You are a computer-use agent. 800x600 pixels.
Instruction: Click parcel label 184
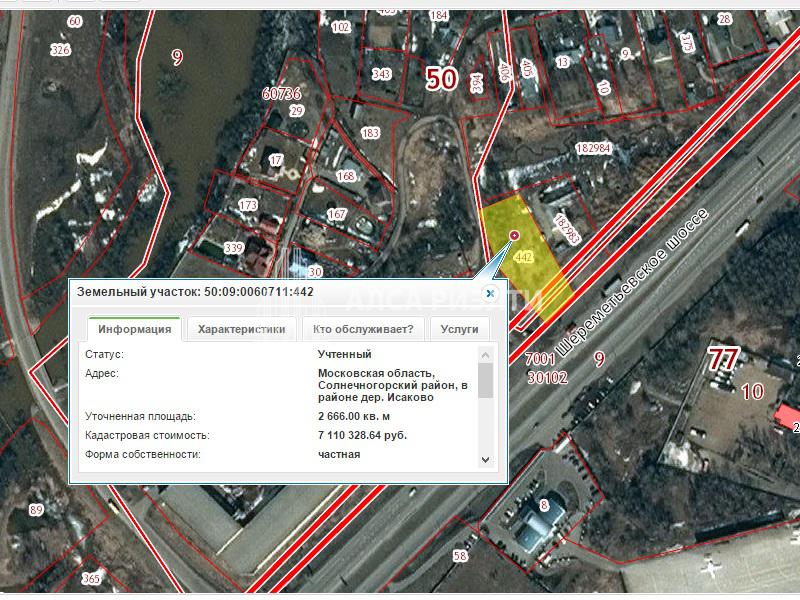click(438, 15)
